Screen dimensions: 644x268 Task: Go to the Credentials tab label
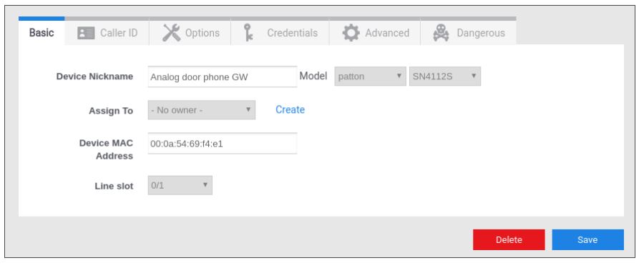[292, 33]
